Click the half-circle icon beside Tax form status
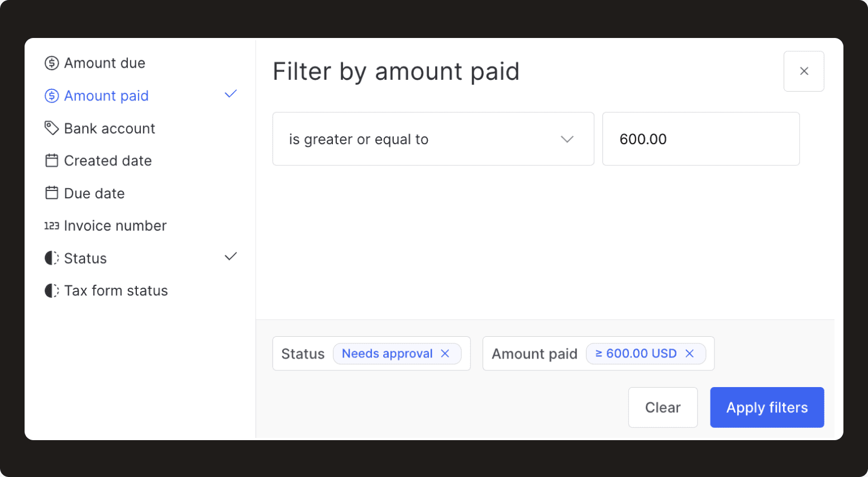The height and width of the screenshot is (477, 868). (51, 290)
